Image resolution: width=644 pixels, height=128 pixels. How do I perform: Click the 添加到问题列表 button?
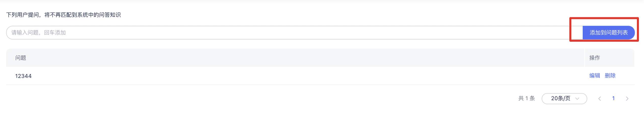pyautogui.click(x=609, y=33)
